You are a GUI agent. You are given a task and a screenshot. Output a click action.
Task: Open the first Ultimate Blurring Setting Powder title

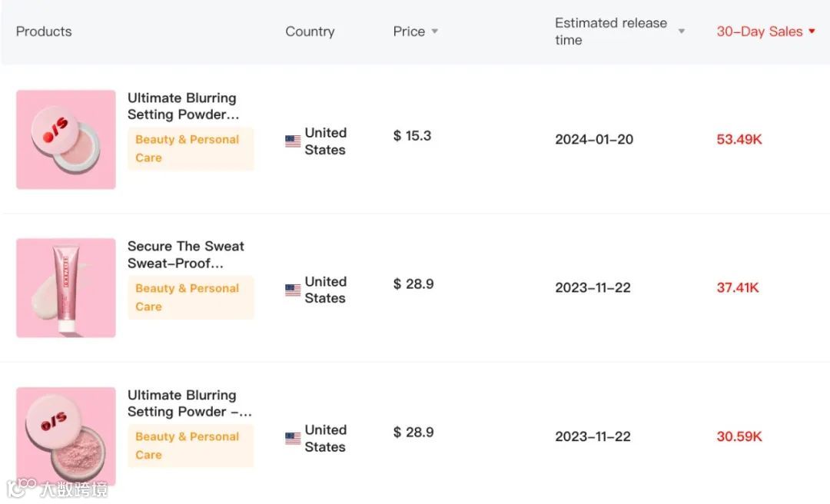click(183, 106)
